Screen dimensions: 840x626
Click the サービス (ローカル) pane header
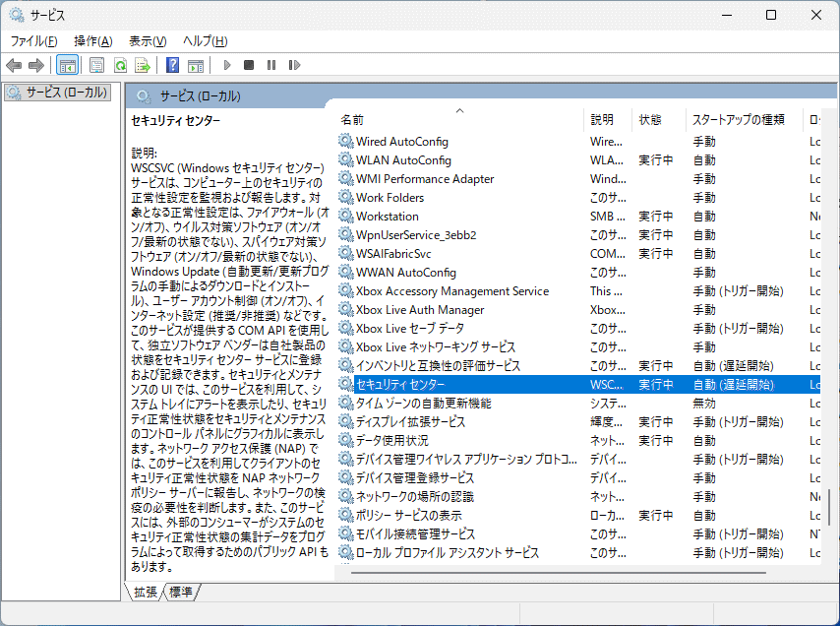tap(200, 95)
